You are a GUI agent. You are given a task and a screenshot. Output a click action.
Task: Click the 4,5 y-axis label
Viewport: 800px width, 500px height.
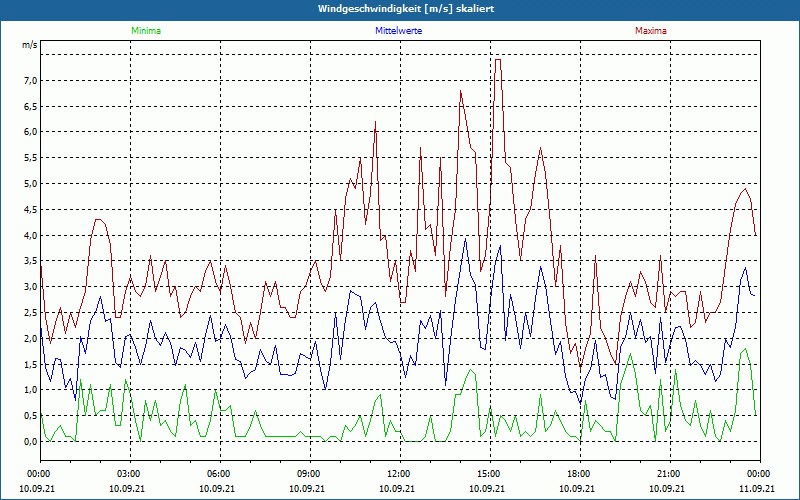[x=31, y=209]
